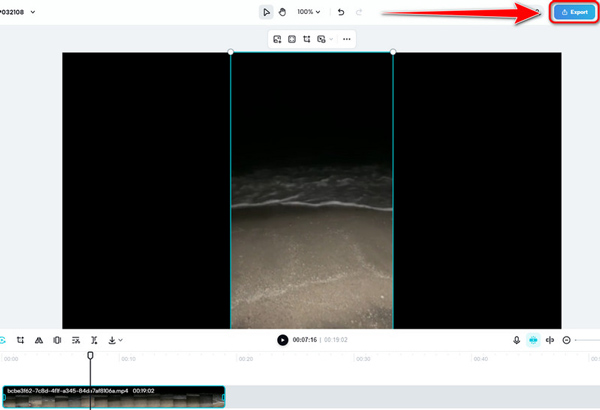Open the three-dots more options menu

click(347, 39)
